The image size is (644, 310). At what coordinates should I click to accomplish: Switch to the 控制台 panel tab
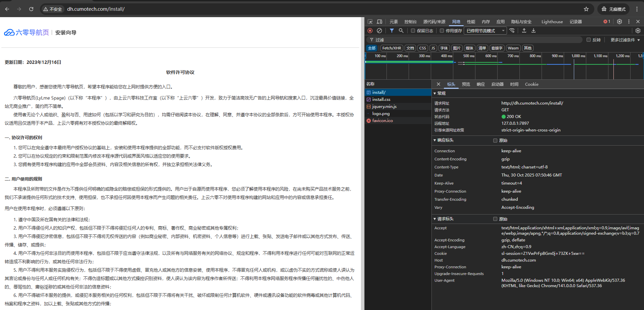pos(410,22)
